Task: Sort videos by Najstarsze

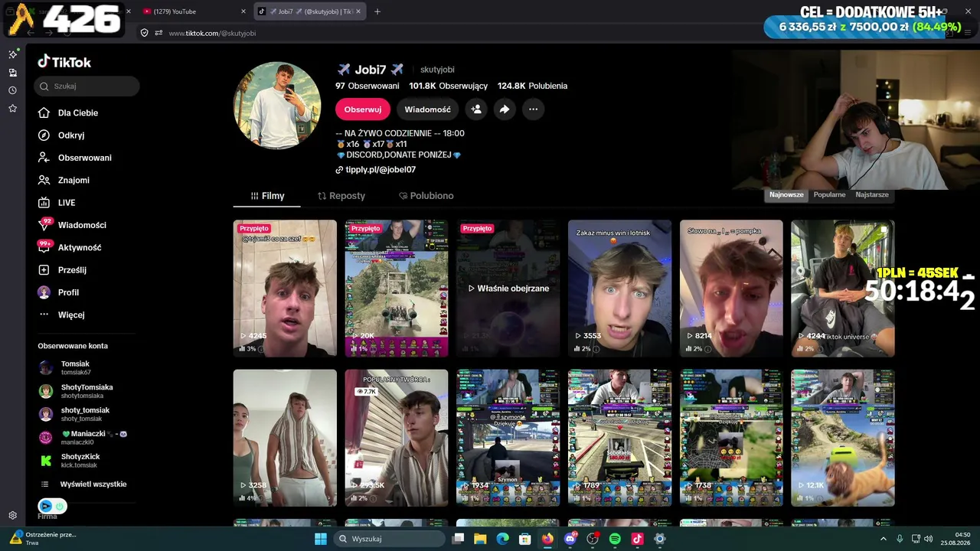Action: click(x=872, y=194)
